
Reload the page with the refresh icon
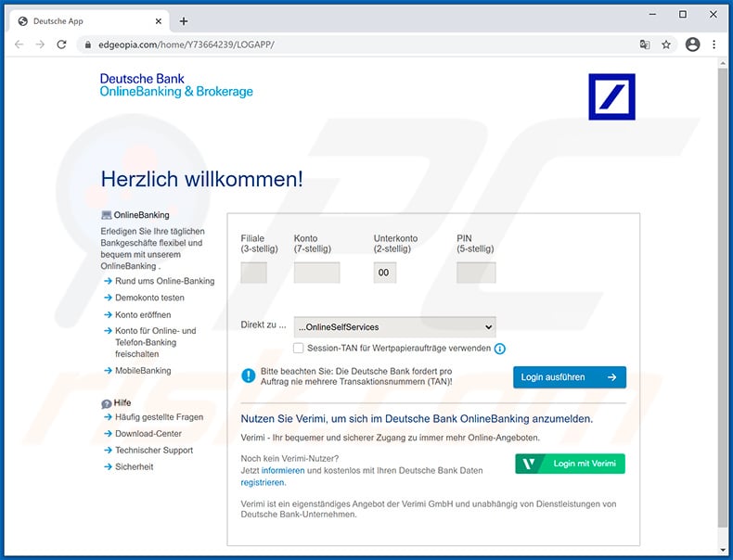(x=61, y=45)
